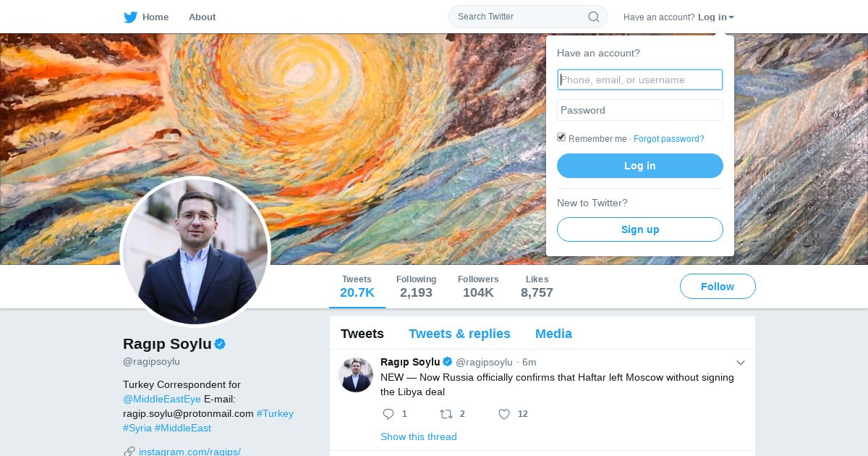Expand Show this thread
This screenshot has width=868, height=456.
[x=419, y=436]
